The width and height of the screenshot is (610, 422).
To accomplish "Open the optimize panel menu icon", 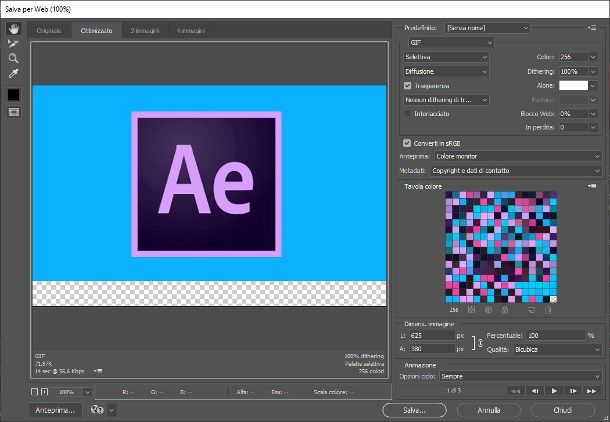I will pos(592,28).
